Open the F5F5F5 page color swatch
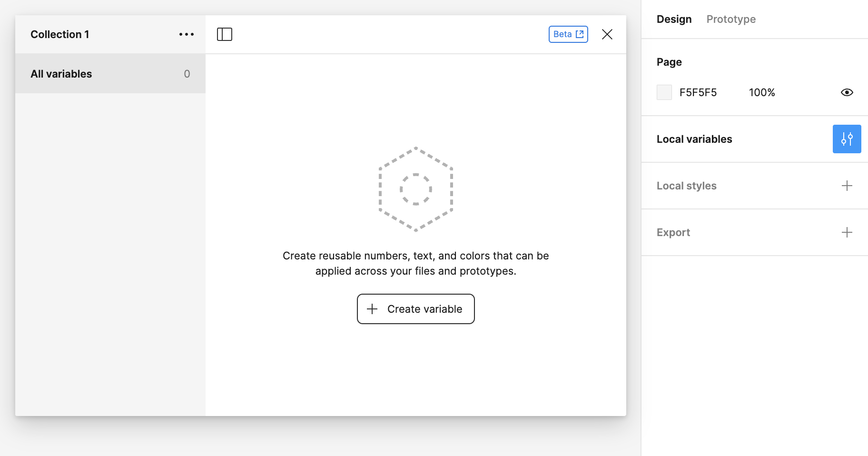This screenshot has height=456, width=868. pos(664,92)
